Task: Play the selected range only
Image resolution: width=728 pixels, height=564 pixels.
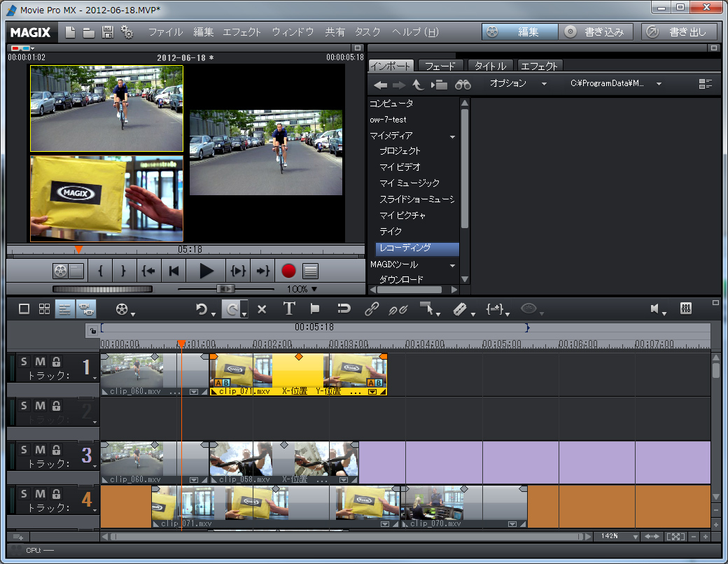Action: click(x=238, y=271)
